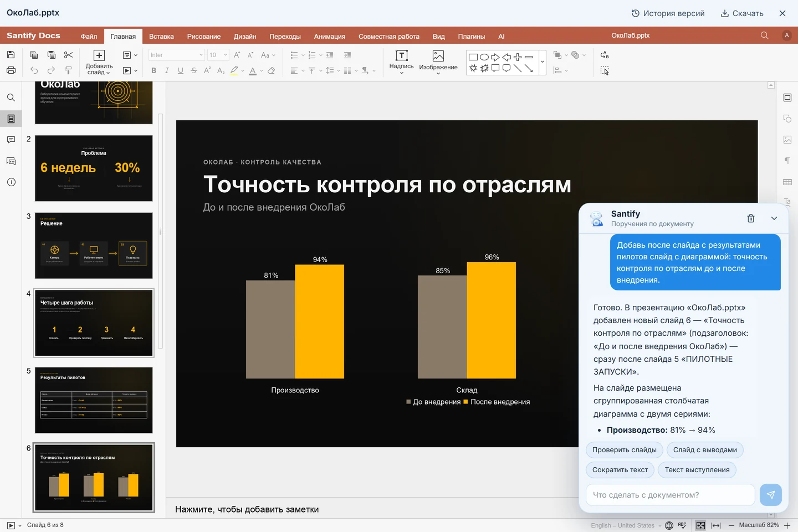This screenshot has height=532, width=798.
Task: Delete the Santify chat with the trash icon
Action: (x=751, y=218)
